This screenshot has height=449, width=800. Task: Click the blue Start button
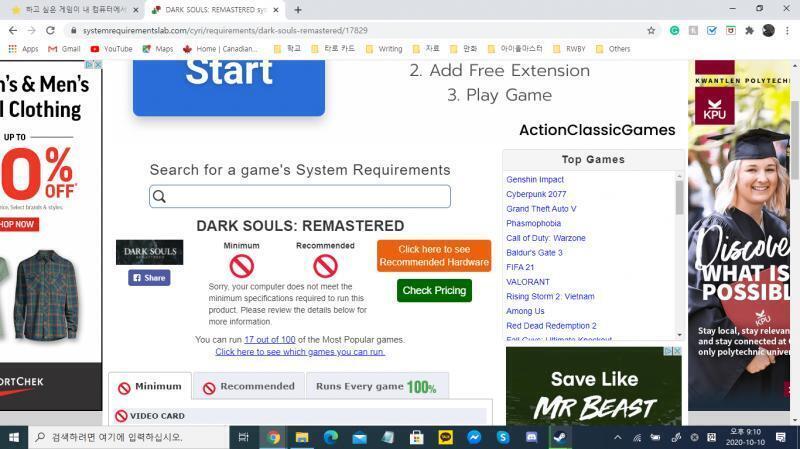tap(229, 88)
